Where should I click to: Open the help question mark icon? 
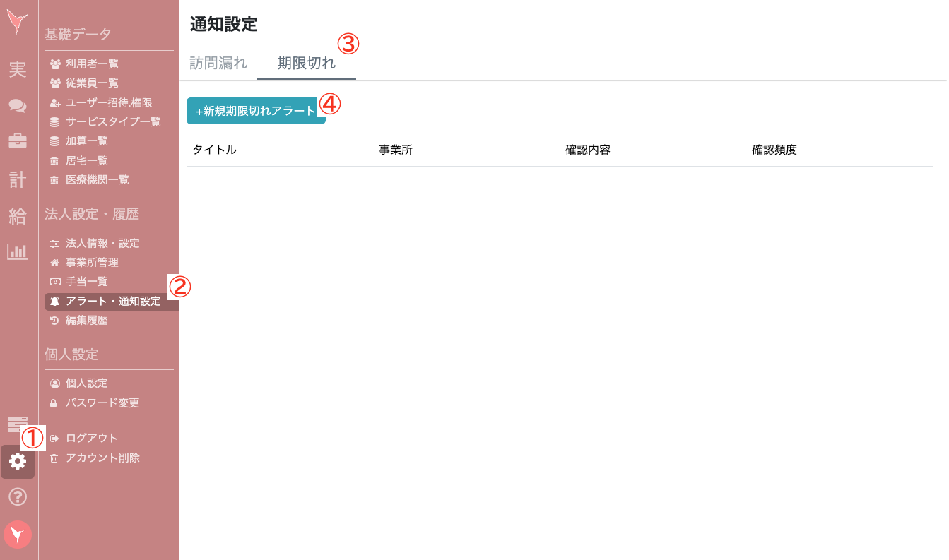[x=18, y=497]
